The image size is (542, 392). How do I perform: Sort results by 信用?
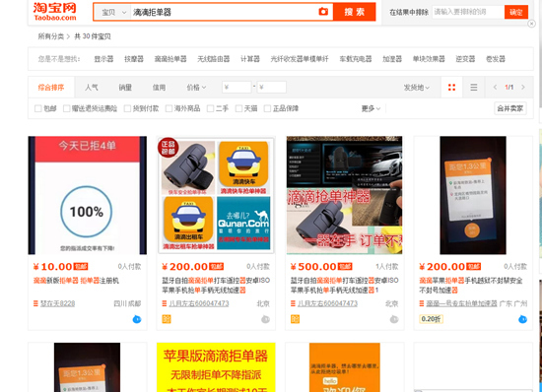[159, 88]
